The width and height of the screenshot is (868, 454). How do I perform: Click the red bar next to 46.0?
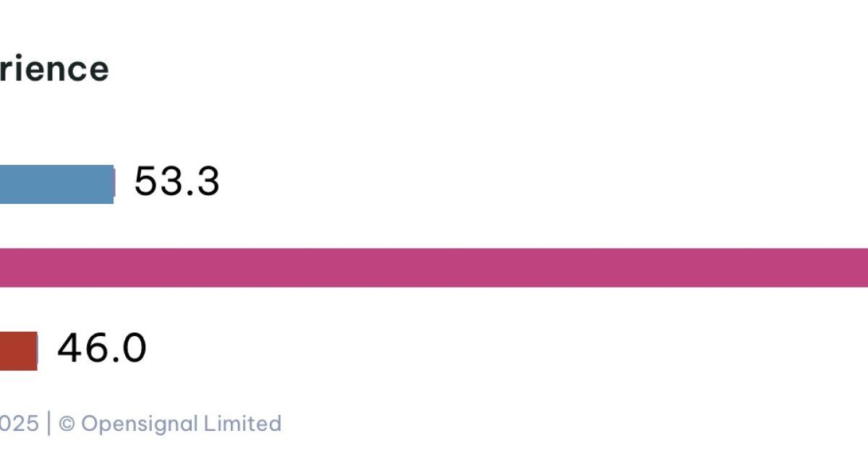(x=18, y=351)
